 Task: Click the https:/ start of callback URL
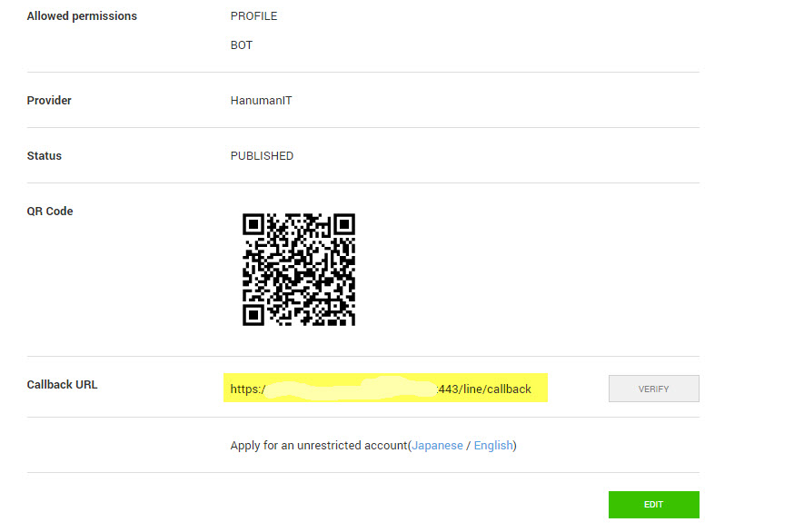(x=248, y=389)
